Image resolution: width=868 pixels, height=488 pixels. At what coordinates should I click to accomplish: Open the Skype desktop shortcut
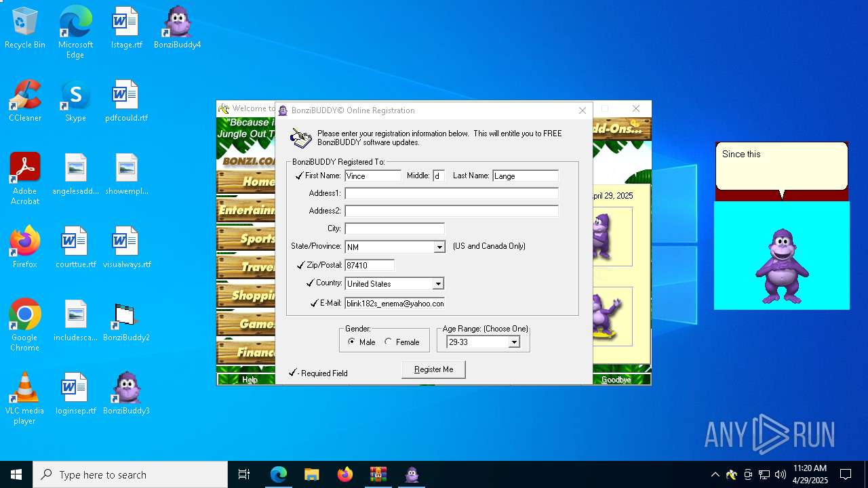pyautogui.click(x=75, y=102)
